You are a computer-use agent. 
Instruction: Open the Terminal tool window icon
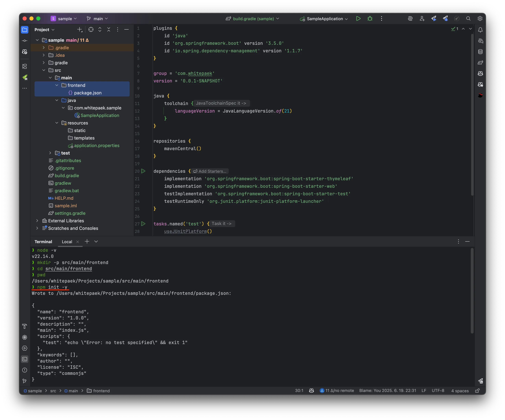point(24,359)
